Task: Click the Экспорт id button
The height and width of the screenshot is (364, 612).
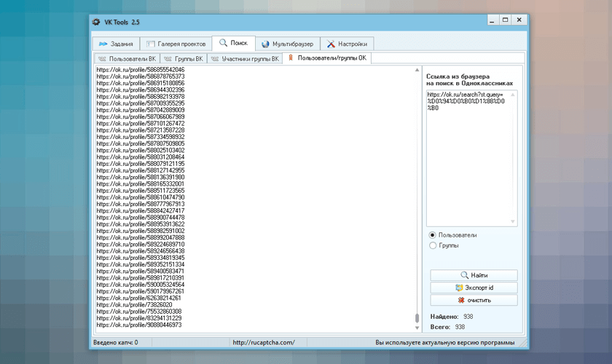Action: [474, 288]
